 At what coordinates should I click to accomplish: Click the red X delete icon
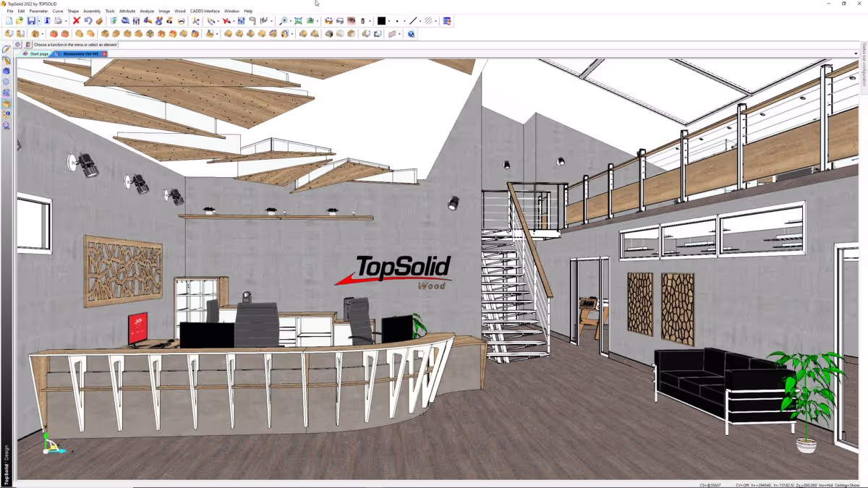click(76, 21)
